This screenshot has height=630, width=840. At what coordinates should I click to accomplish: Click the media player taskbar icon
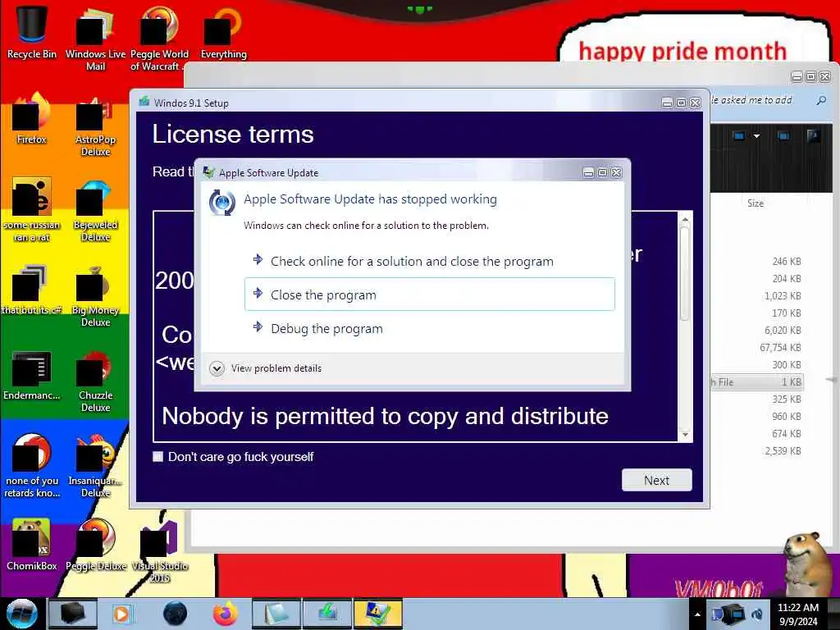pos(121,614)
